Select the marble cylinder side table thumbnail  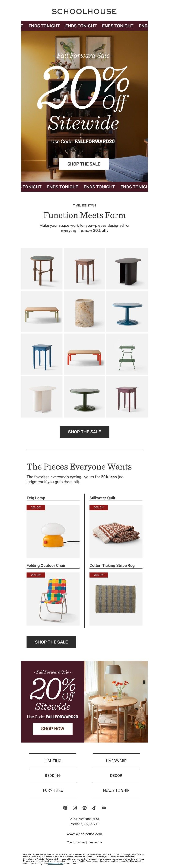[x=84, y=311]
